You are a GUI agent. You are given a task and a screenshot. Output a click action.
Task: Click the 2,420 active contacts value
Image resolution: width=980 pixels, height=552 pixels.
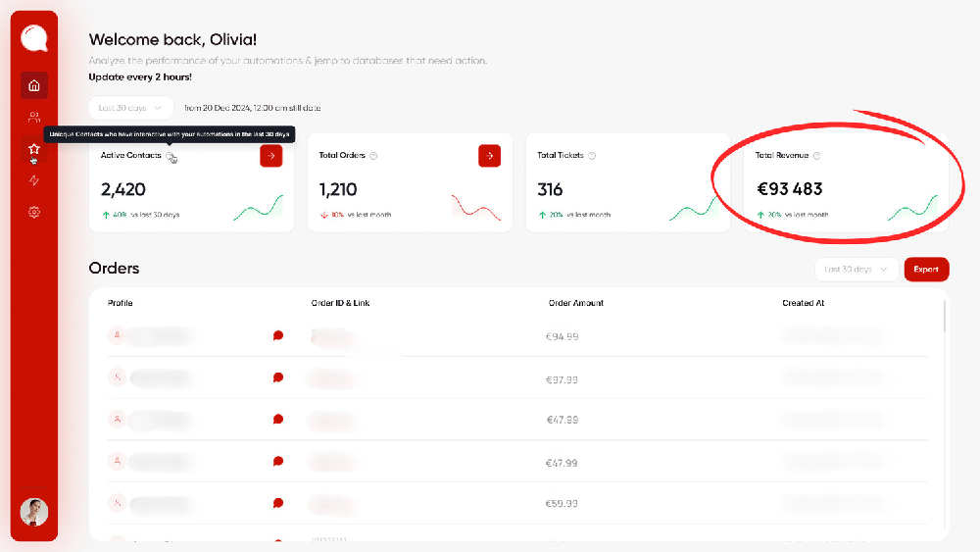point(123,189)
